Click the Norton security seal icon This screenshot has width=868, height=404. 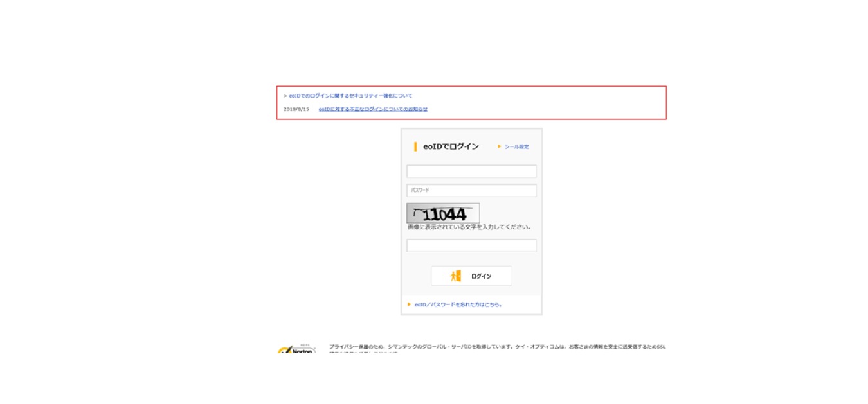tap(296, 351)
